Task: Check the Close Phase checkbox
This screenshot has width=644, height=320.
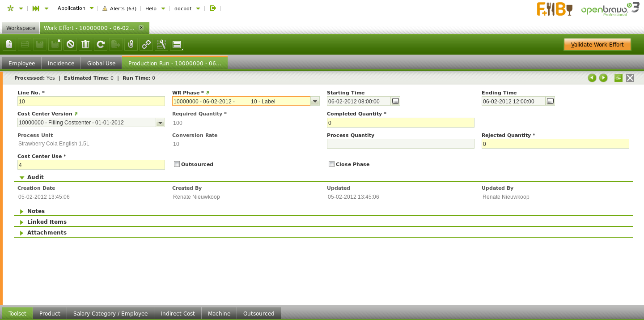Action: click(331, 164)
